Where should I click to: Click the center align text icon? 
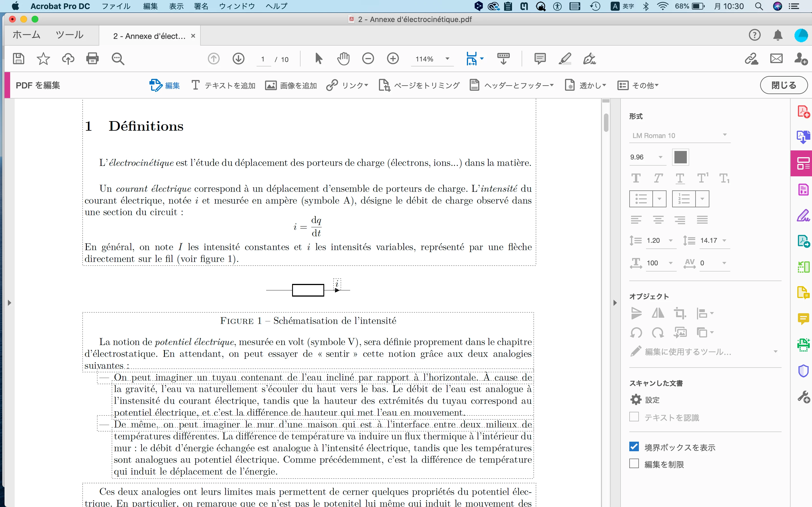658,220
